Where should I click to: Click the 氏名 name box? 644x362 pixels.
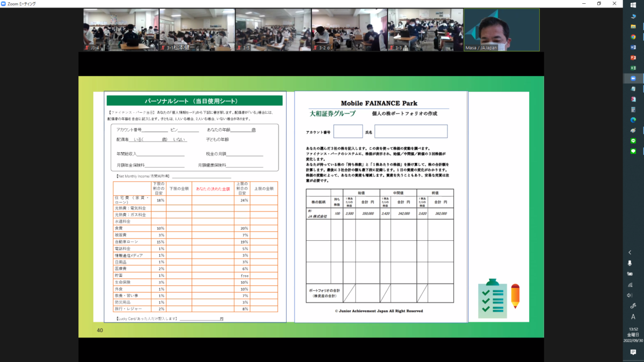411,131
